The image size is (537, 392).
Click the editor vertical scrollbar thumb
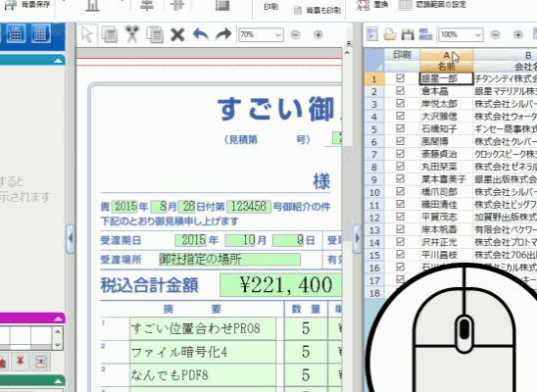pyautogui.click(x=347, y=193)
